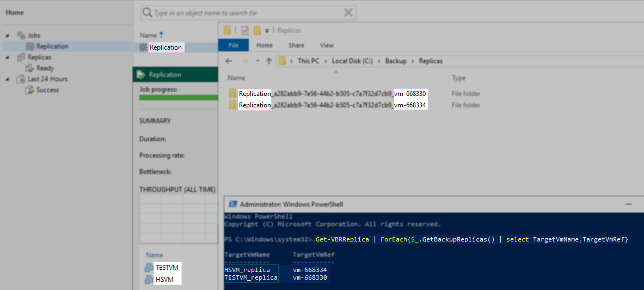
Task: Collapse the Replicas tree node
Action: [x=8, y=57]
